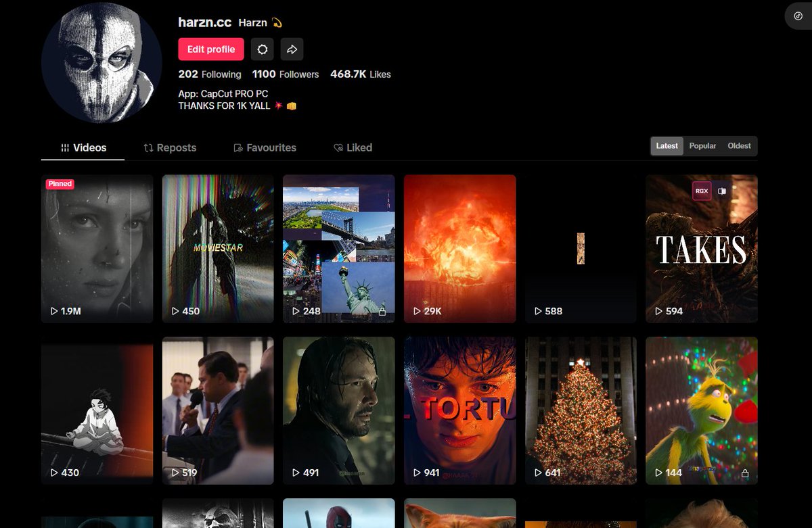Sort videos by Oldest
The height and width of the screenshot is (528, 812).
pyautogui.click(x=739, y=146)
